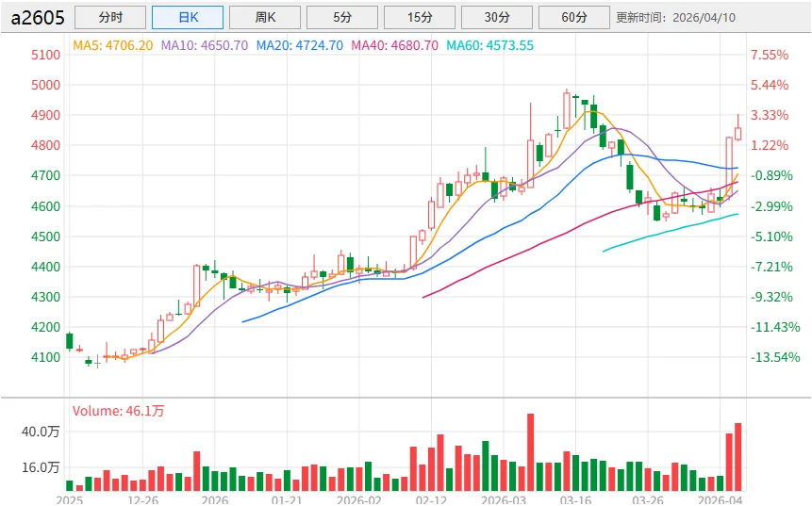
Task: Click the MA40: 4680.70 legend label
Action: point(394,45)
